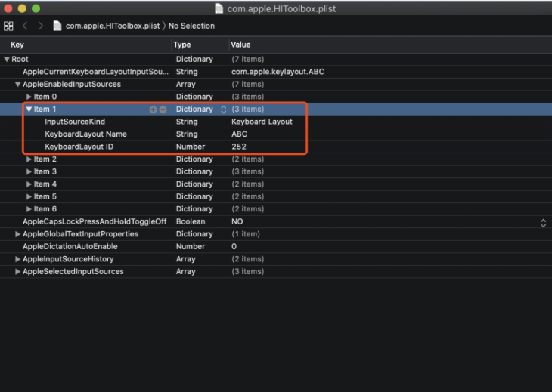Toggle AppleCapsLockPressAndHoldToggleOff boolean value stepper
Viewport: 552px width, 392px height.
[x=542, y=222]
